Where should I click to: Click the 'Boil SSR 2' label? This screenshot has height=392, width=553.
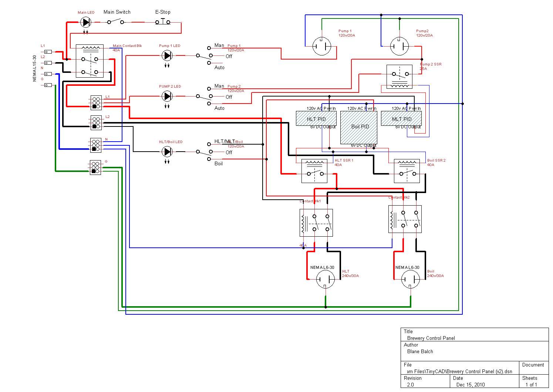click(x=436, y=160)
